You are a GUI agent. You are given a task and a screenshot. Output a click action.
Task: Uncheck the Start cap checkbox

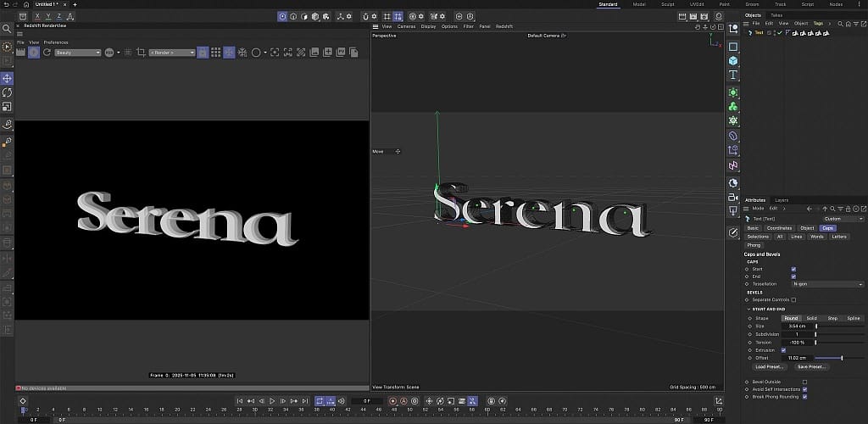pyautogui.click(x=793, y=269)
